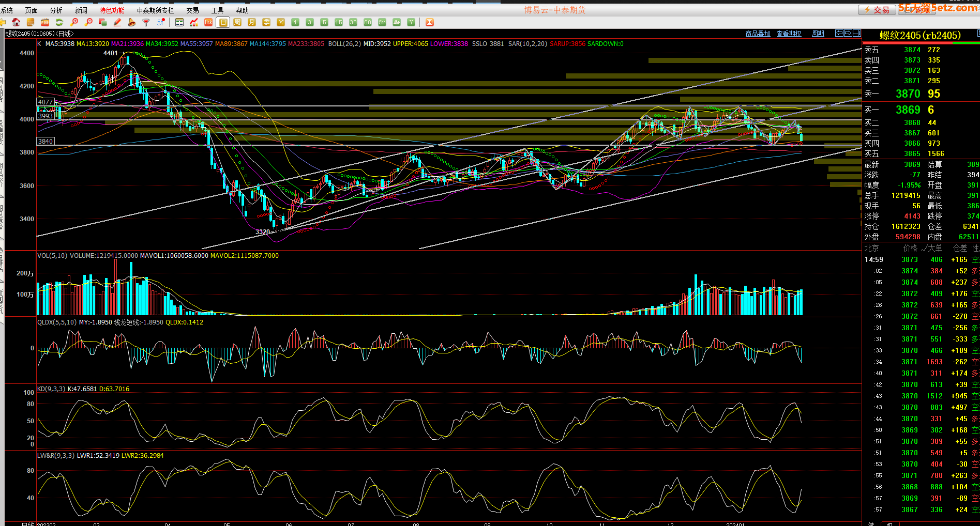
Task: Zoom in with the plus magnifier
Action: coord(74,22)
